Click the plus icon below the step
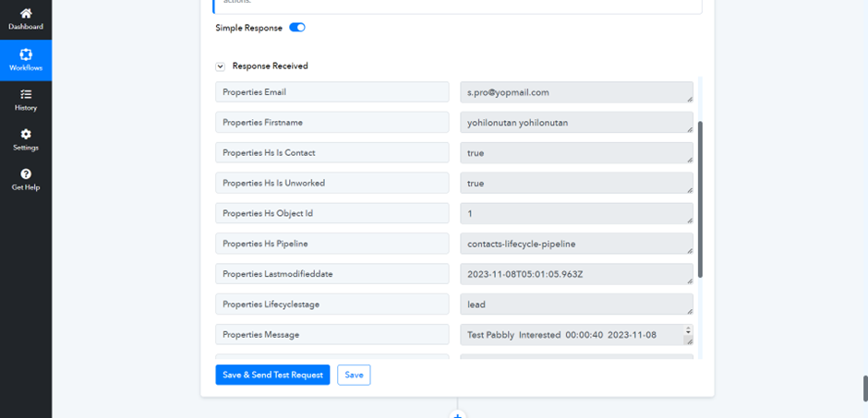868x418 pixels. click(457, 415)
